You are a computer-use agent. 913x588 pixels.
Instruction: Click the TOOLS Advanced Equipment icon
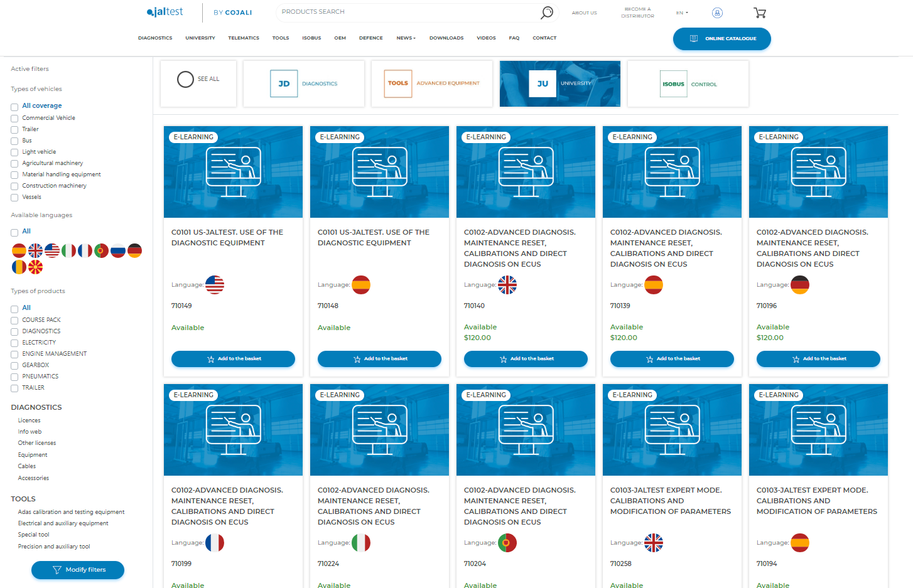pos(398,83)
